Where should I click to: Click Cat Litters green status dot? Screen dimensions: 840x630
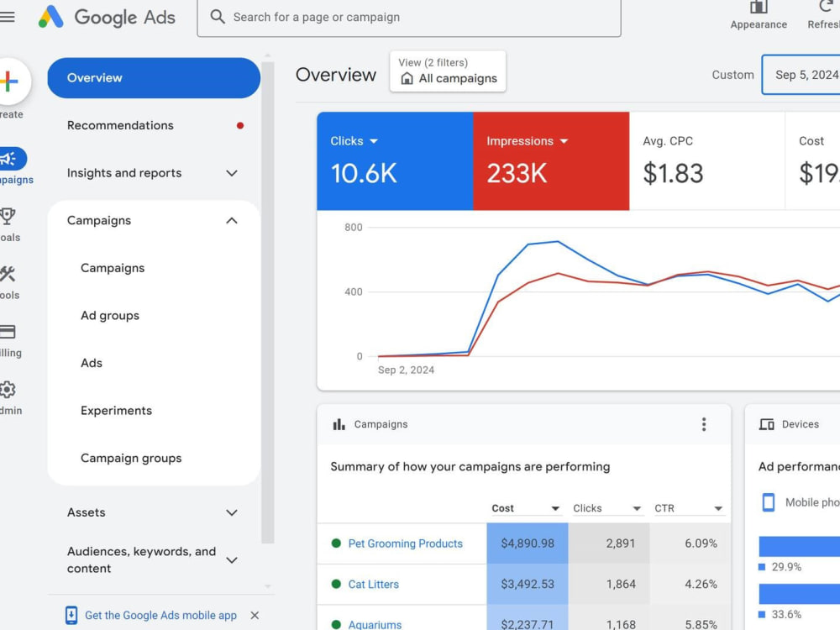(337, 584)
